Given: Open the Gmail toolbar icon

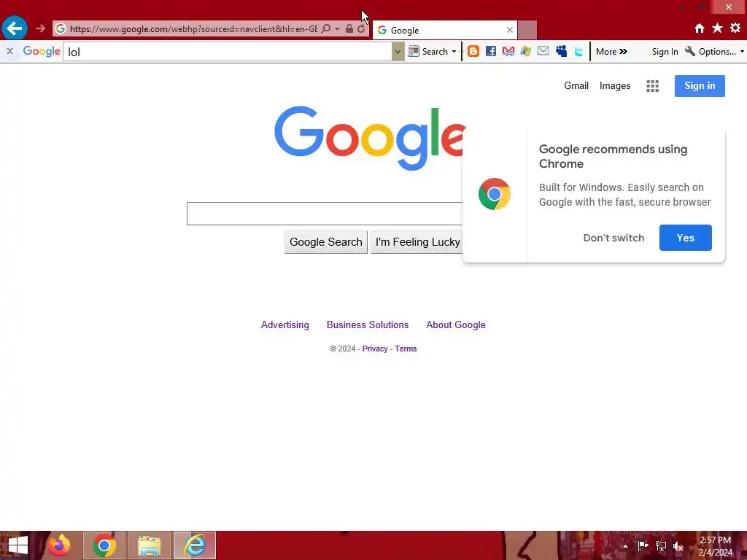Looking at the screenshot, I should [x=508, y=52].
